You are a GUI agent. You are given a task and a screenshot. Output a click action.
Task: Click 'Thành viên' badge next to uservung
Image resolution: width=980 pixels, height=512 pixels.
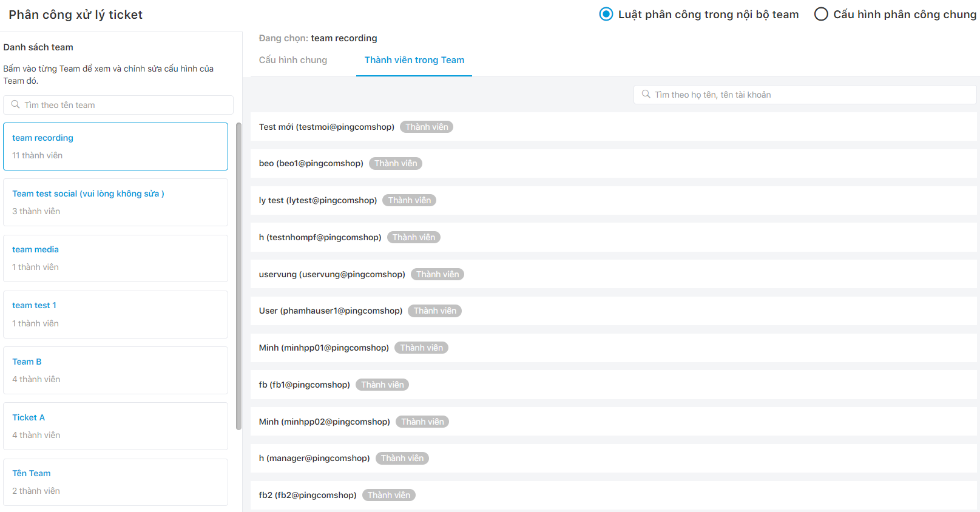pos(438,274)
